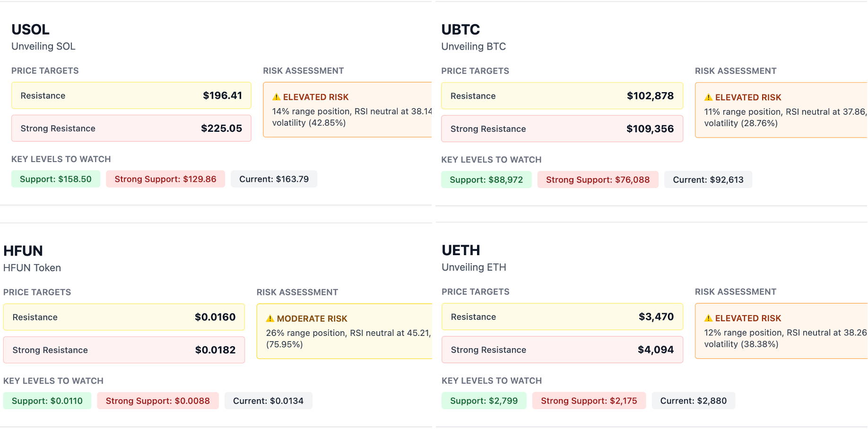Click the UETH elevated risk warning icon

pyautogui.click(x=708, y=318)
